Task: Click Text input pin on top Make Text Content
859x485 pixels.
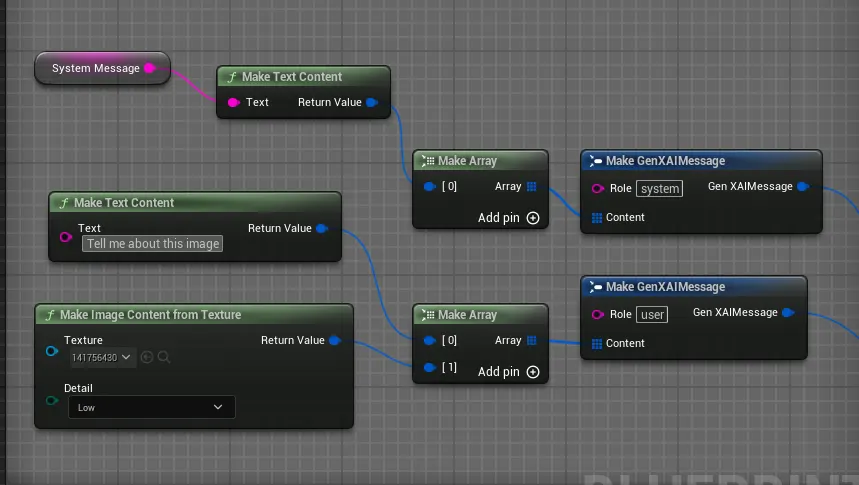Action: [x=234, y=102]
